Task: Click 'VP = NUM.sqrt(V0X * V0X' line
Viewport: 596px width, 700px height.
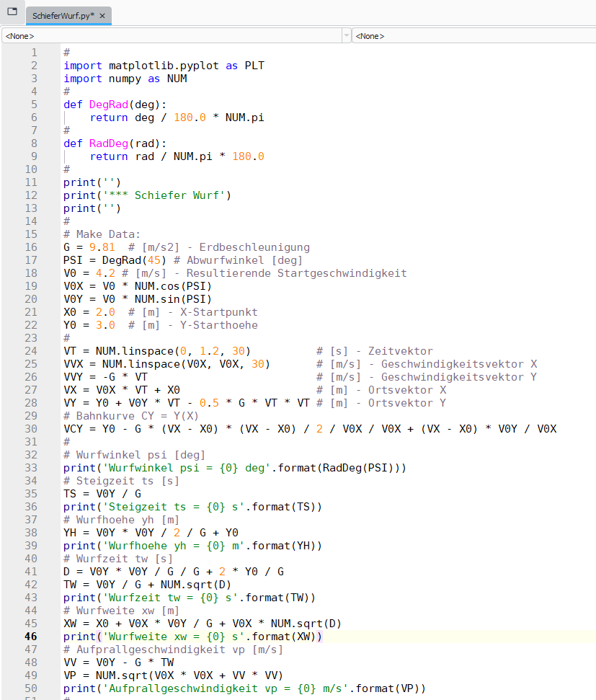Action: click(173, 675)
